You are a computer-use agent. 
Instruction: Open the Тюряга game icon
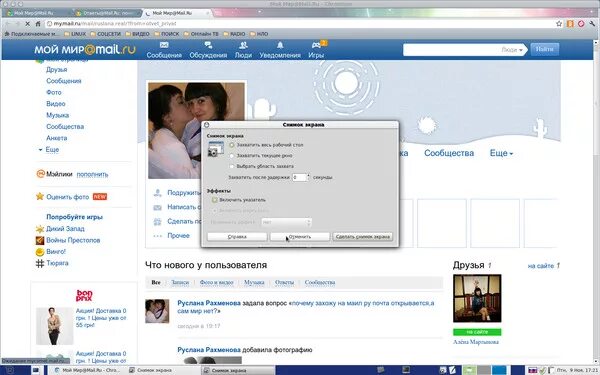[40, 263]
